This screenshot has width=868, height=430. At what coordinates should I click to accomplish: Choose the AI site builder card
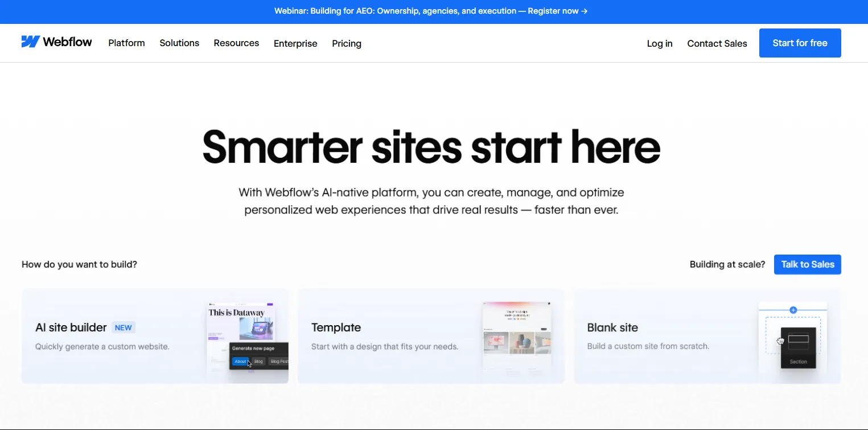click(x=114, y=336)
